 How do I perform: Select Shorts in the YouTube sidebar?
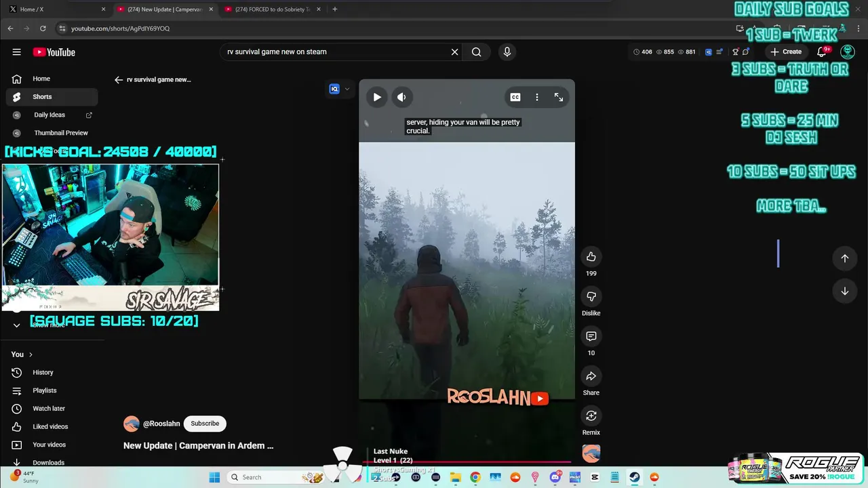pos(52,97)
